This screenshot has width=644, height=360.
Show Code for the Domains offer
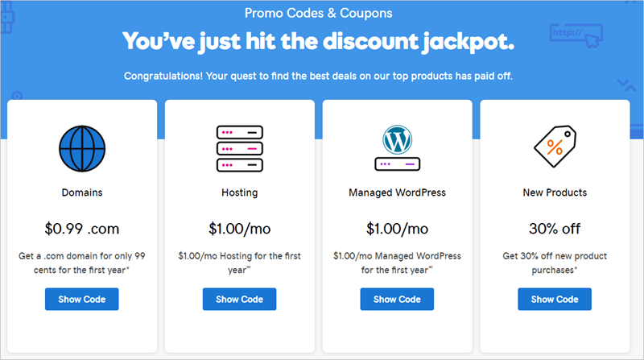(82, 299)
